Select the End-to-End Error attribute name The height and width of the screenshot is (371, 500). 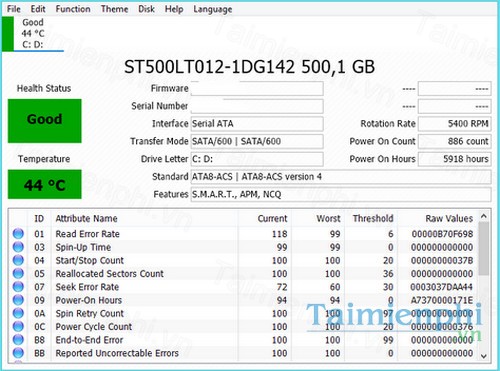(89, 340)
